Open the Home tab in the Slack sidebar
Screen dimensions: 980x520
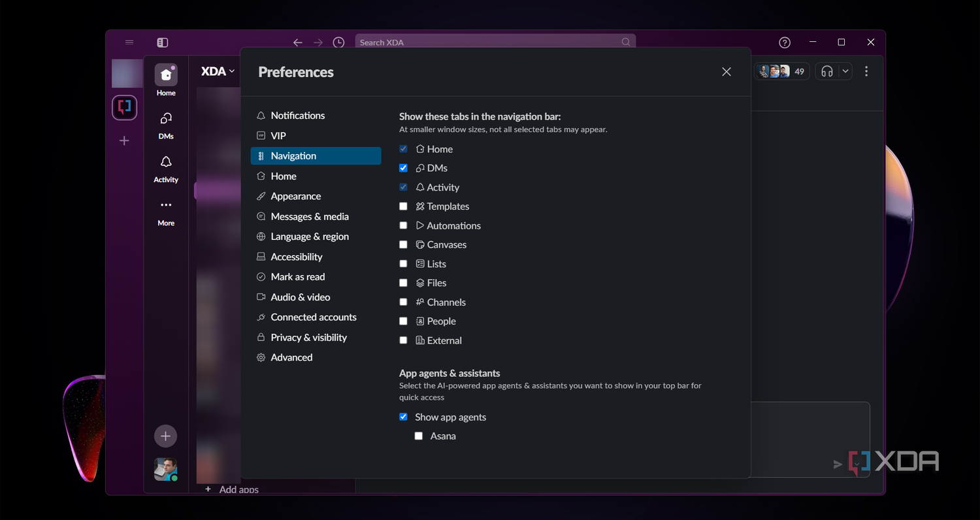tap(166, 80)
